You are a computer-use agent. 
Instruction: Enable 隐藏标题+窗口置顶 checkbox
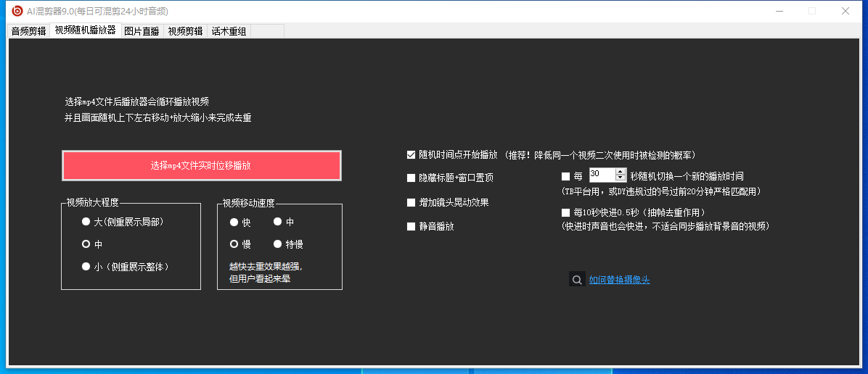(x=412, y=178)
